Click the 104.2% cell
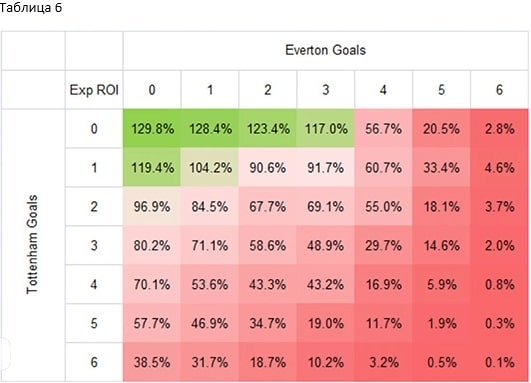The image size is (531, 383). [210, 168]
